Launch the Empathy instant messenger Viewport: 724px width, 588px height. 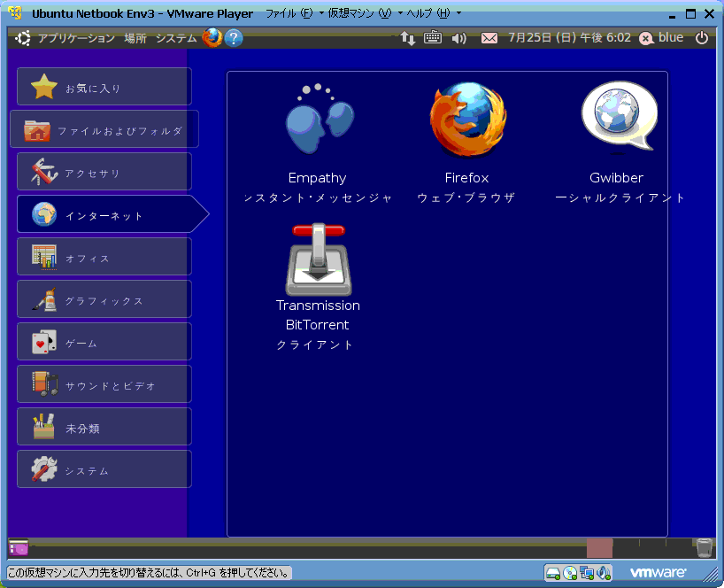(x=318, y=143)
